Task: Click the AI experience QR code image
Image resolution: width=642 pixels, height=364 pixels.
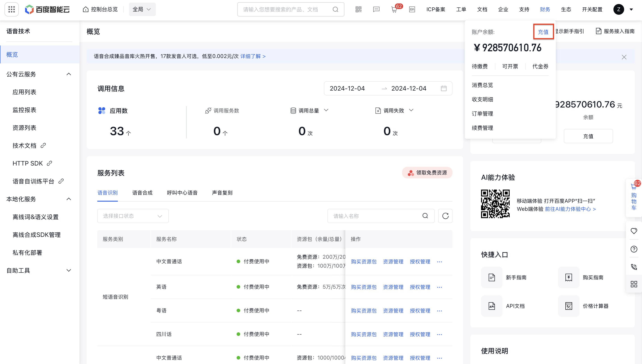Action: pos(495,204)
